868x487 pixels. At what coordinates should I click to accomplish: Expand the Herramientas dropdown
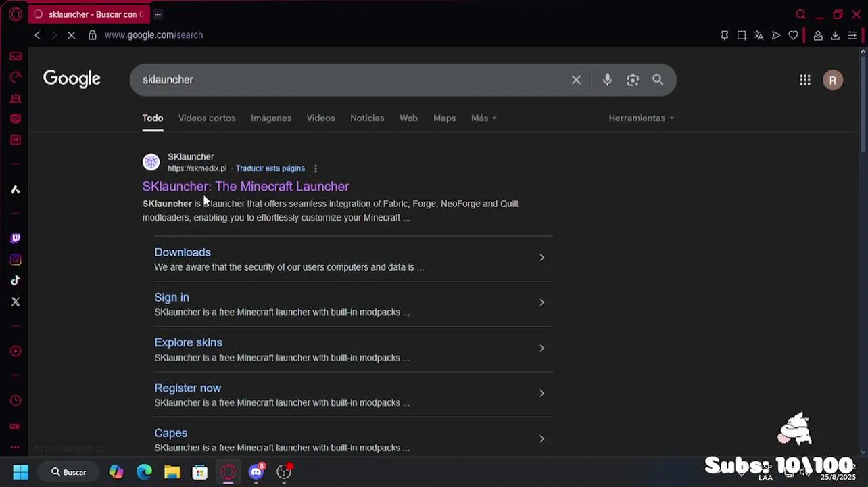coord(641,118)
